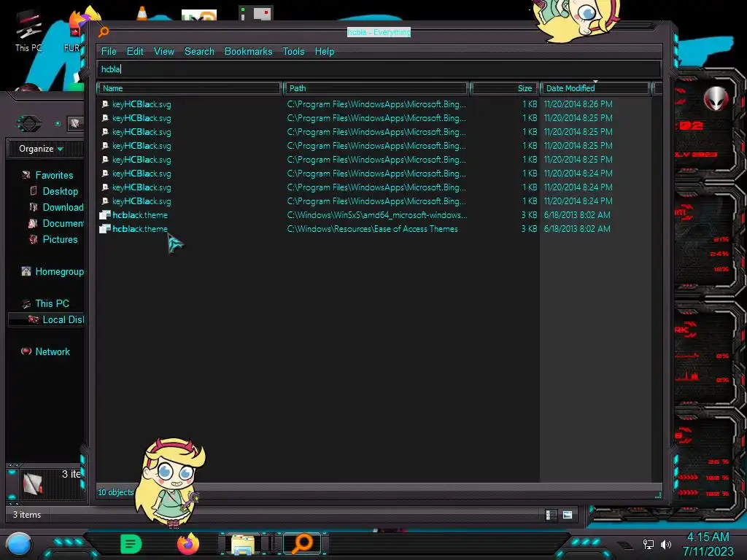Open File Explorer from the taskbar
Screen dimensions: 747x560
(242, 545)
